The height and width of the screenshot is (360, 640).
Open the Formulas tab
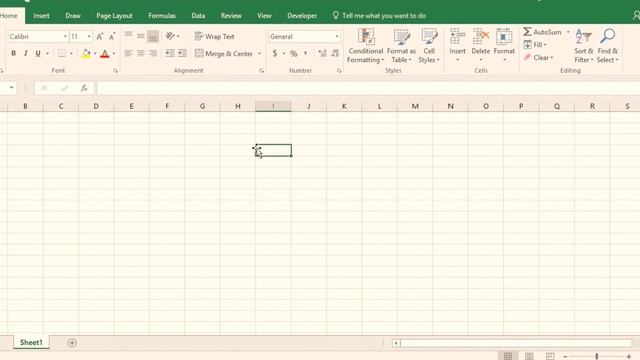pos(162,16)
